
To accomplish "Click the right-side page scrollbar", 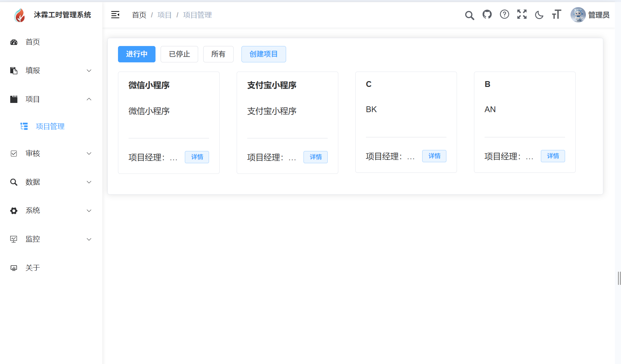I will click(619, 278).
